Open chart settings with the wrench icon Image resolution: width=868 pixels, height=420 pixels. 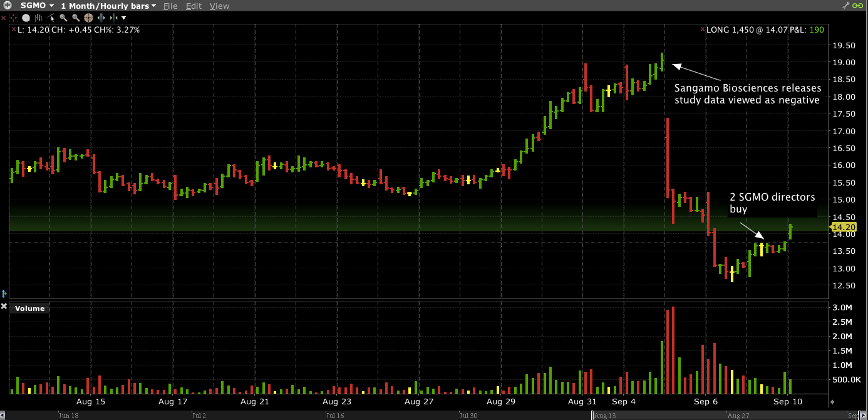pyautogui.click(x=846, y=6)
